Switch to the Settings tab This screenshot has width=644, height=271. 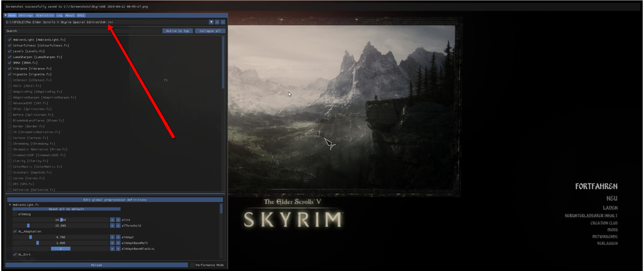[25, 15]
